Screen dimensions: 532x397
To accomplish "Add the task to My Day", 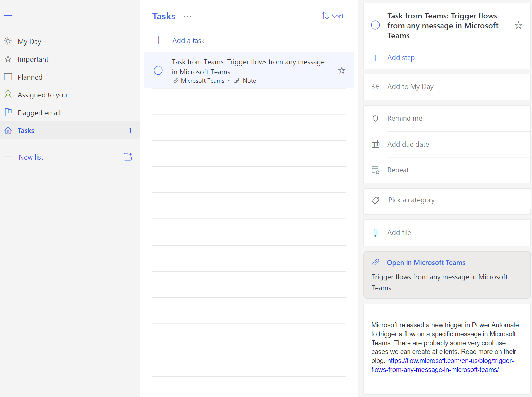I will [447, 87].
